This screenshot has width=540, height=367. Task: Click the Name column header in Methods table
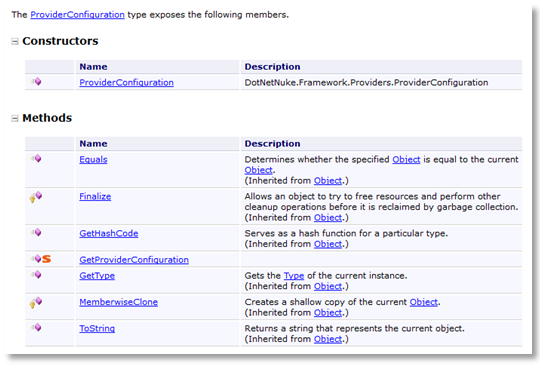[93, 144]
